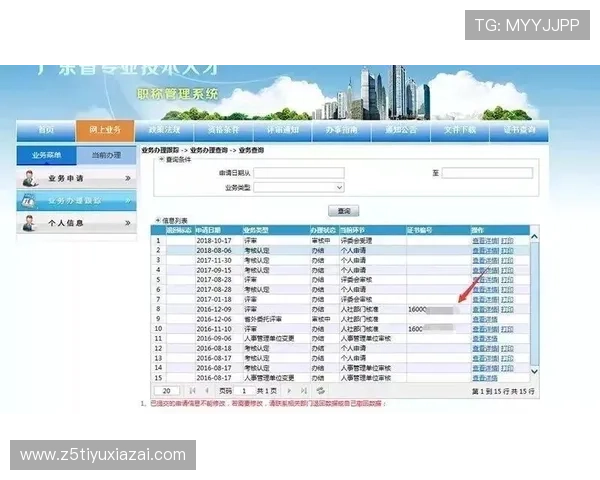Viewport: 600px width, 480px height.
Task: Switch to 业务菜单 sidebar tab
Action: [x=46, y=155]
